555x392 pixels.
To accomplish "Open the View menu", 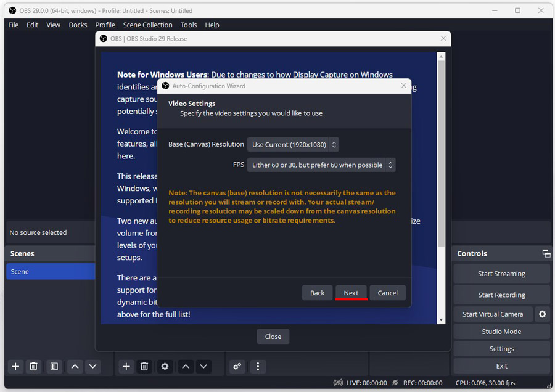I will point(53,25).
